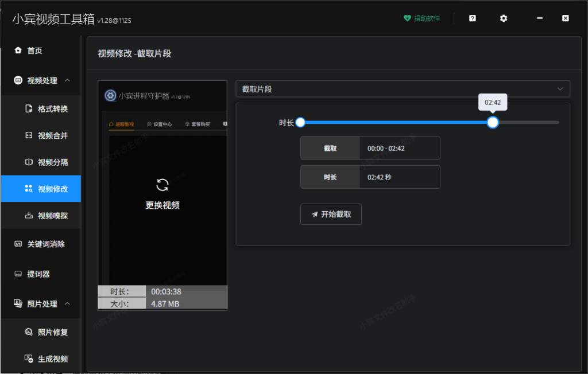The width and height of the screenshot is (588, 374).
Task: Open the settings gear icon
Action: coord(503,18)
